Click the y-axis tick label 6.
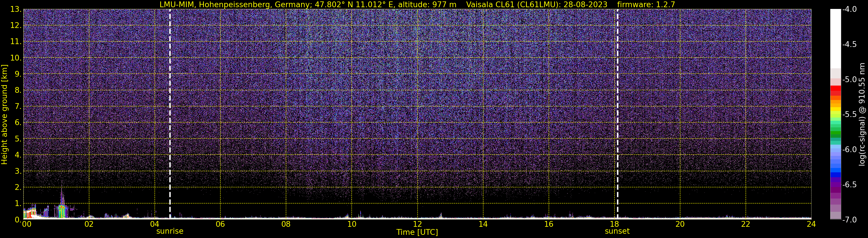Screen dimensions: 868x238 click(x=18, y=122)
